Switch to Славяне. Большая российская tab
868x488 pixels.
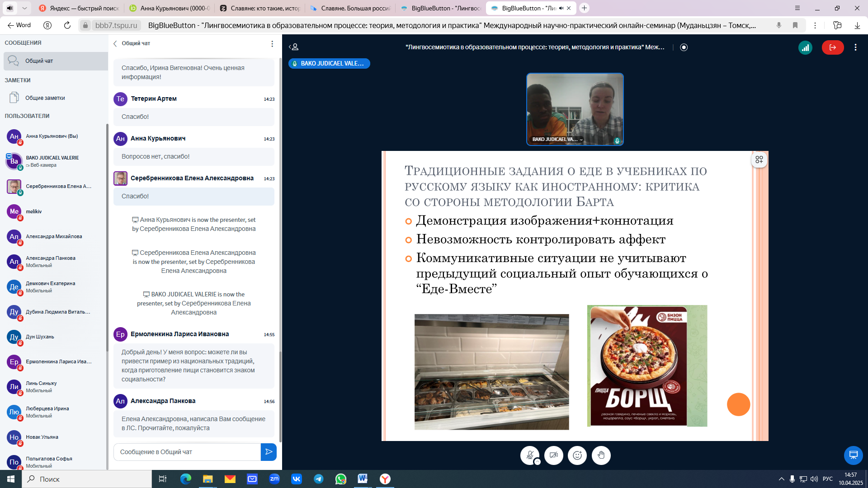click(350, 8)
